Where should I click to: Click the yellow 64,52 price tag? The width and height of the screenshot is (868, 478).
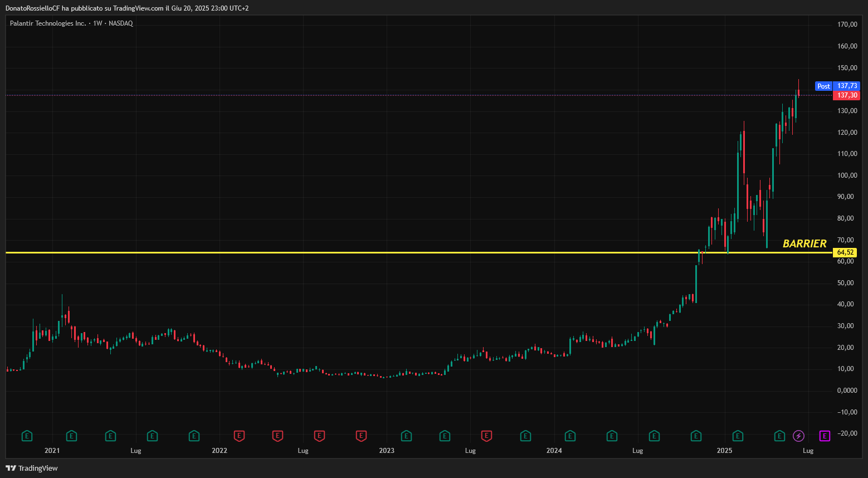point(845,252)
